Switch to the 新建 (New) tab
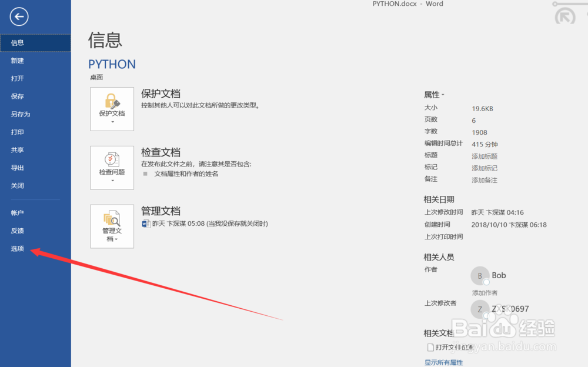The image size is (588, 367). [18, 61]
